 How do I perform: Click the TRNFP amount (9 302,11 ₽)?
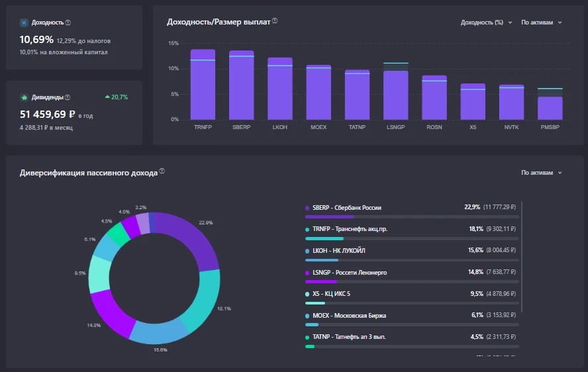[x=501, y=229]
